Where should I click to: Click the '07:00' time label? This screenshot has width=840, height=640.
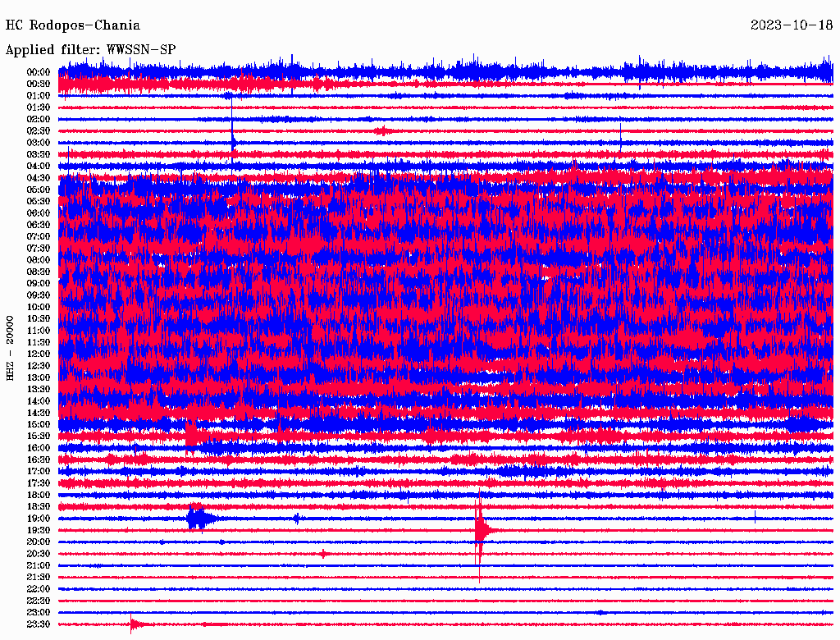[39, 236]
